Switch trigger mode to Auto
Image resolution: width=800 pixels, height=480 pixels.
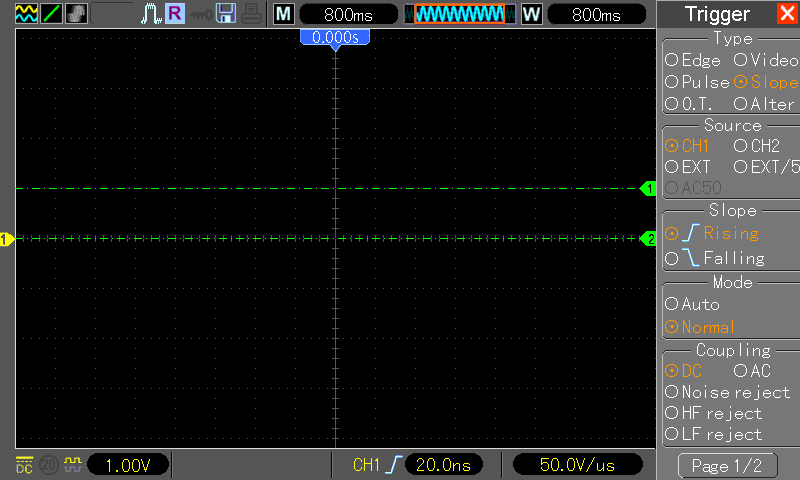click(692, 305)
